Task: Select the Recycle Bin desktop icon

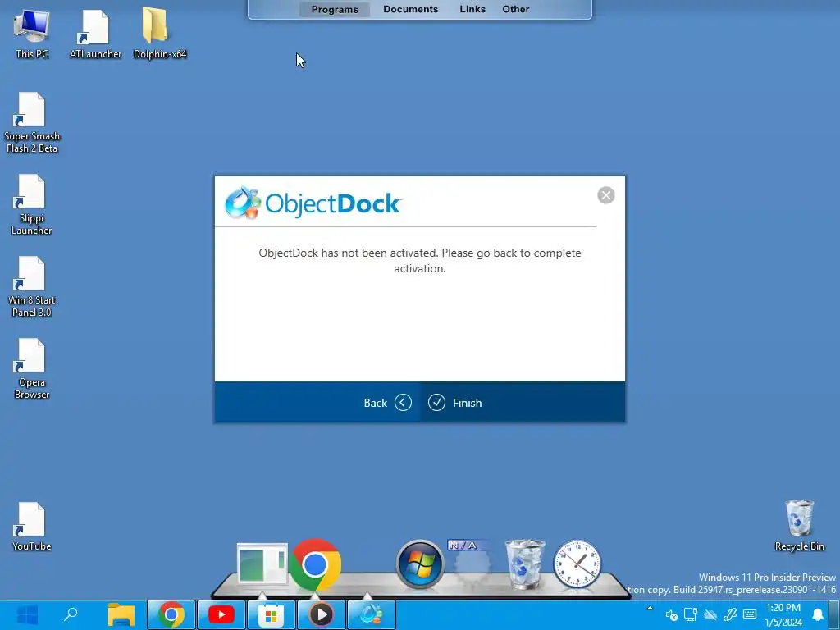Action: [x=799, y=526]
